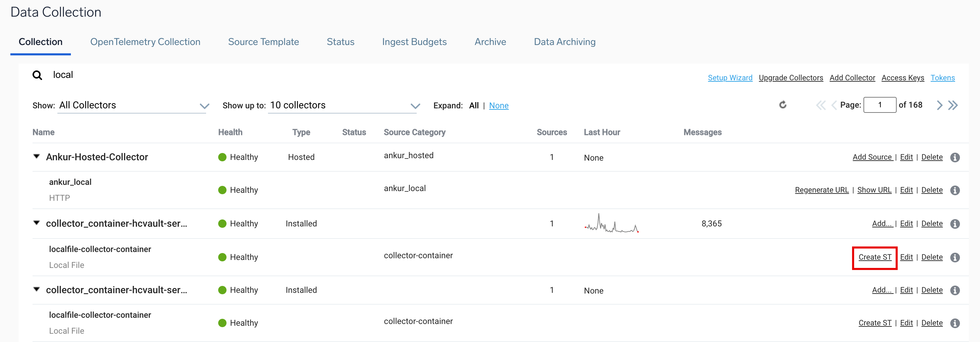The image size is (980, 342).
Task: Open the Ingest Budgets tab
Action: point(414,42)
